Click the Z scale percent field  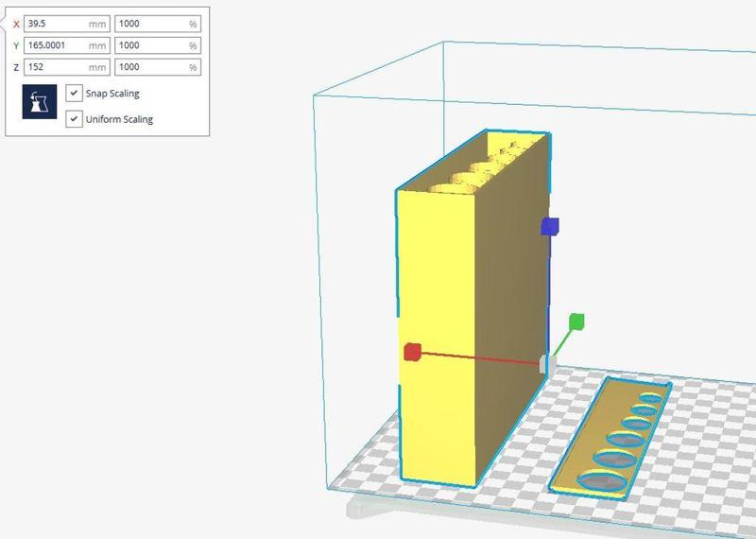pyautogui.click(x=158, y=67)
